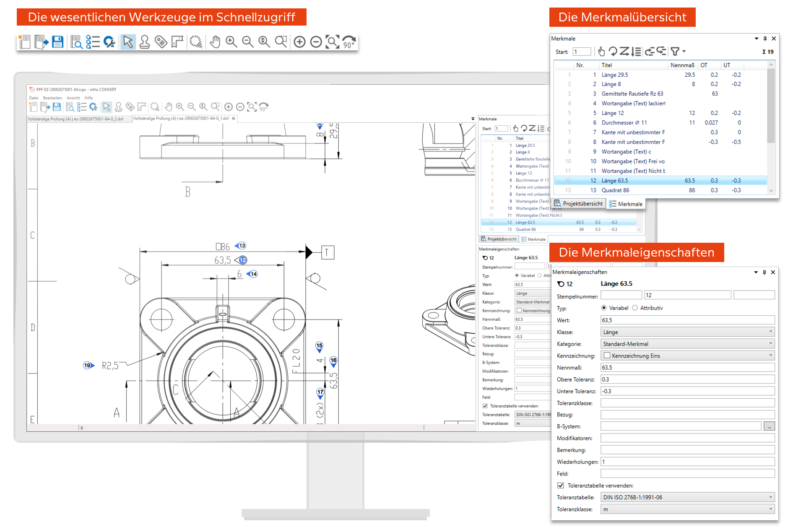
Task: Click the circled plus icon in toolbar
Action: [299, 42]
